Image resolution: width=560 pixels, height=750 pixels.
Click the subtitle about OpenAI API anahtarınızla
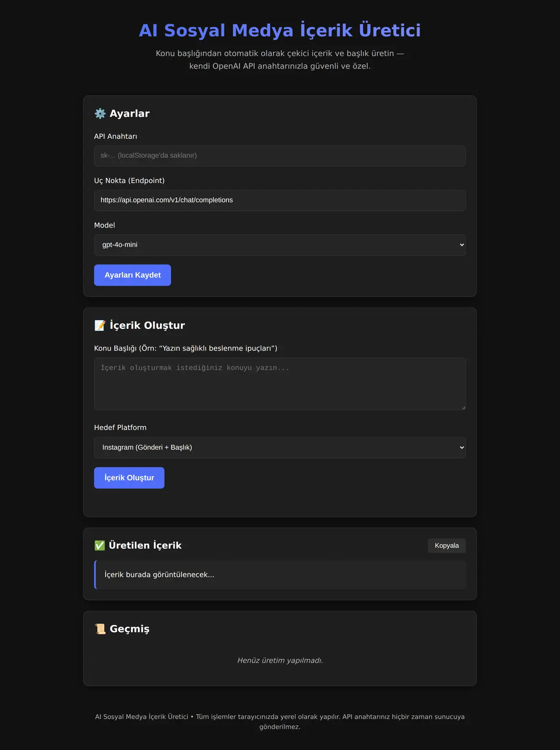(x=280, y=60)
